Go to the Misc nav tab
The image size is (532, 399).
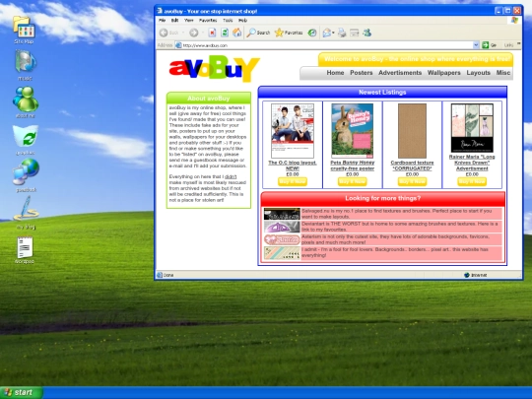[503, 73]
